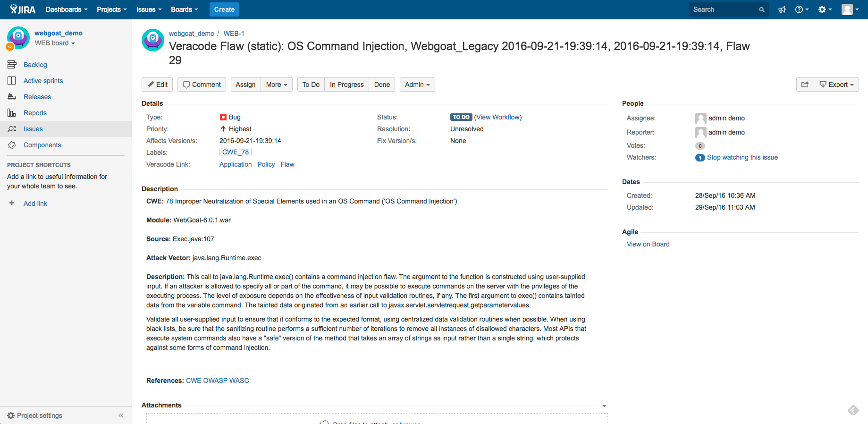
Task: Click the CWE 78 number link in description
Action: 169,201
